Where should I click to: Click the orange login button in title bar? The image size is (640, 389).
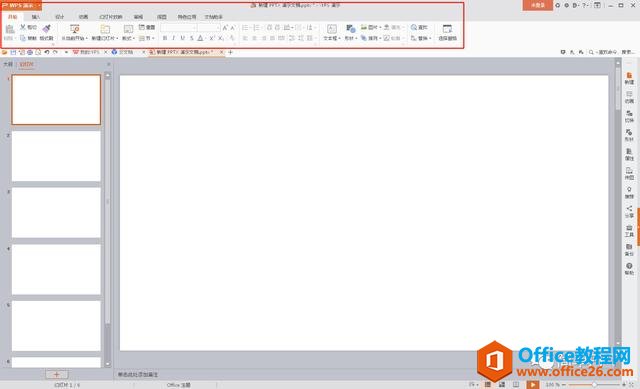[538, 5]
